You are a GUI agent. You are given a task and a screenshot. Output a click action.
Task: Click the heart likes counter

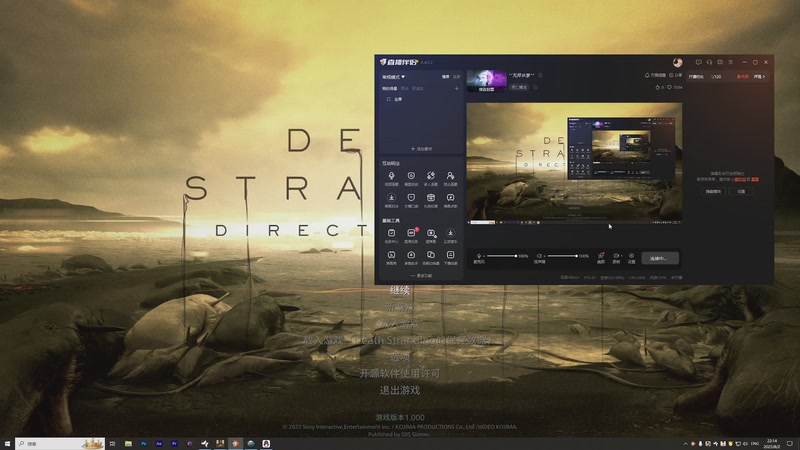click(x=674, y=87)
